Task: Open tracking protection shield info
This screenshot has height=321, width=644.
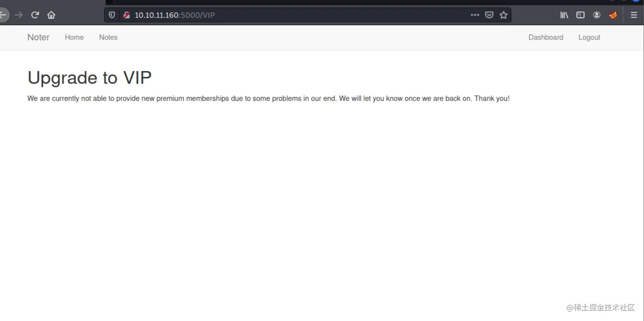Action: click(111, 14)
